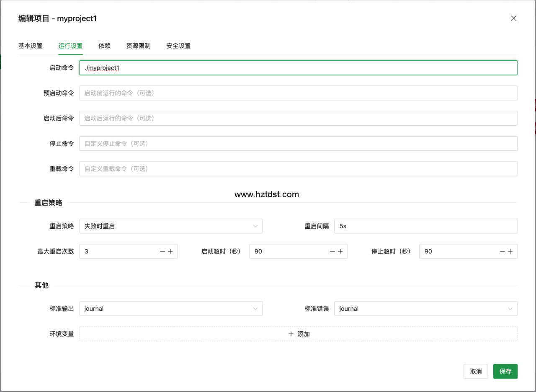
Task: Click the 启动后命令 input field
Action: 298,118
